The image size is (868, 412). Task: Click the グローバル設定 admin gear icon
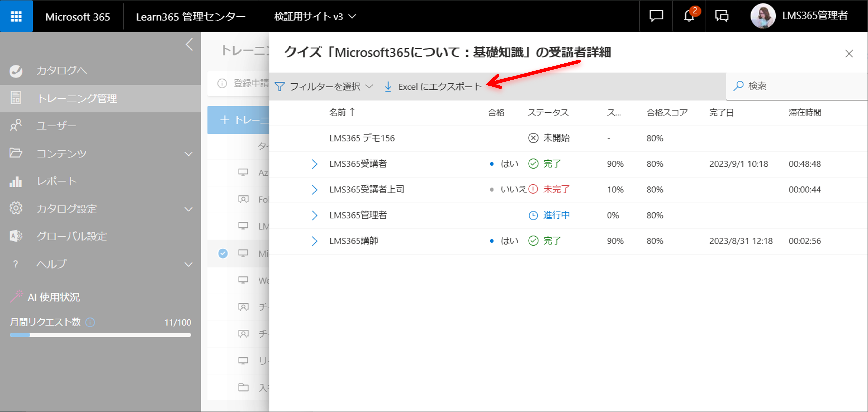coord(16,236)
